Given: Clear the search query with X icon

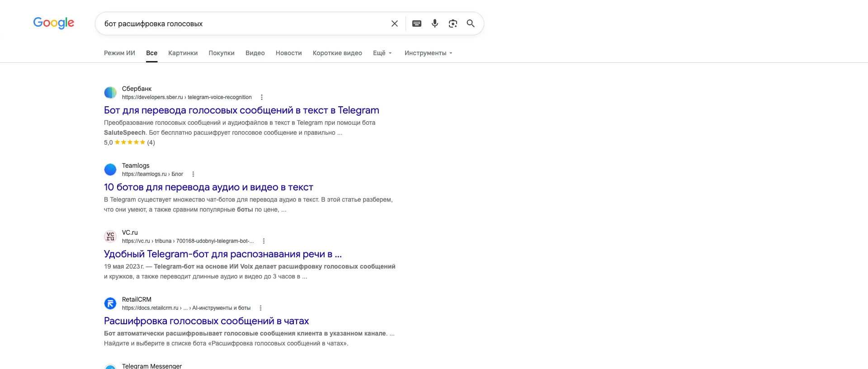Looking at the screenshot, I should pos(395,24).
